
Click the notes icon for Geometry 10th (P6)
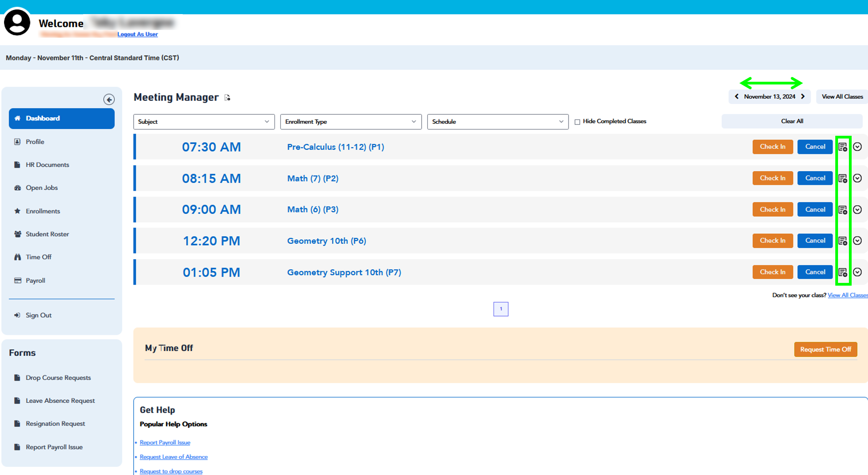843,241
